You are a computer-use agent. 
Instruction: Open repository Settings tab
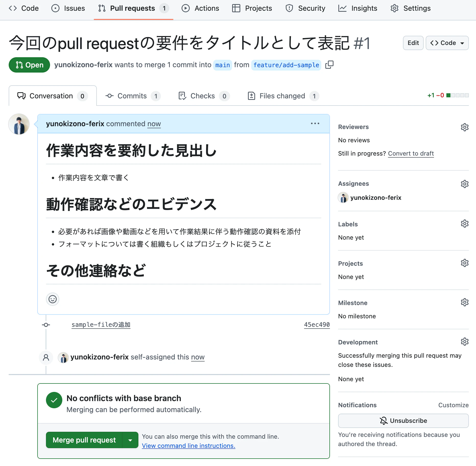[x=410, y=8]
